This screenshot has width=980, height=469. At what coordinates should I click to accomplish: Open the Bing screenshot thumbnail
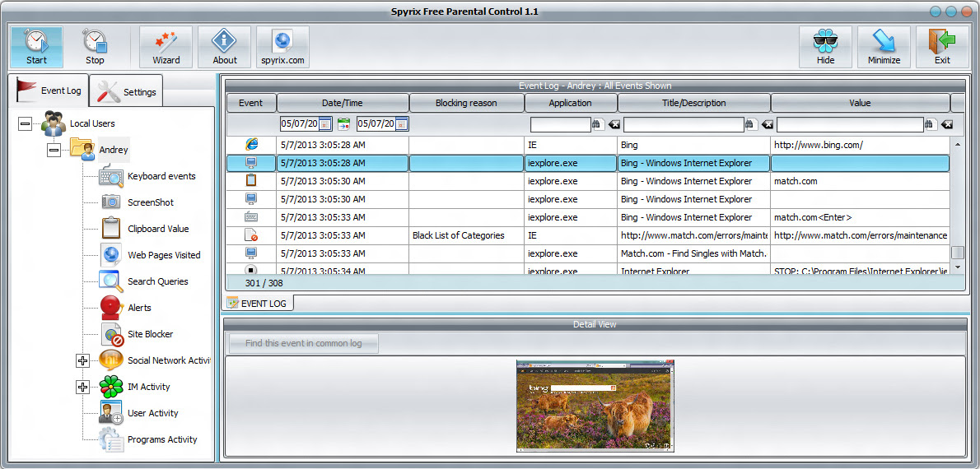(595, 406)
